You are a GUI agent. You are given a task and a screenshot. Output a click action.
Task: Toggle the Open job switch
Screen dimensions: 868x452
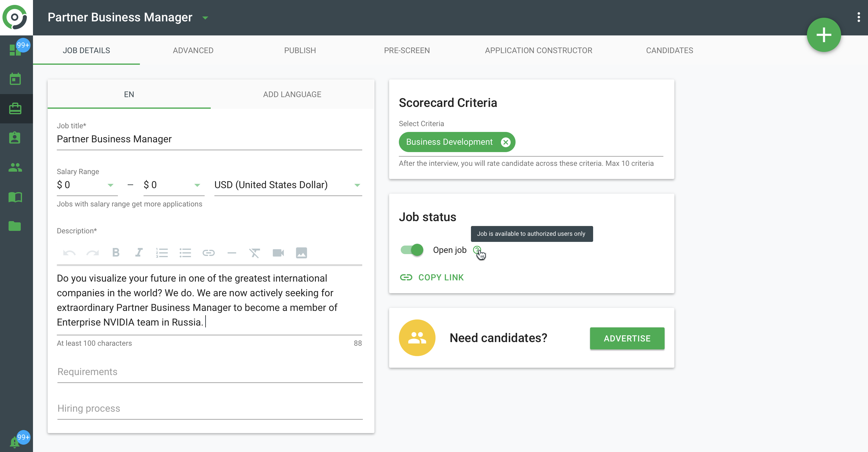pyautogui.click(x=412, y=250)
